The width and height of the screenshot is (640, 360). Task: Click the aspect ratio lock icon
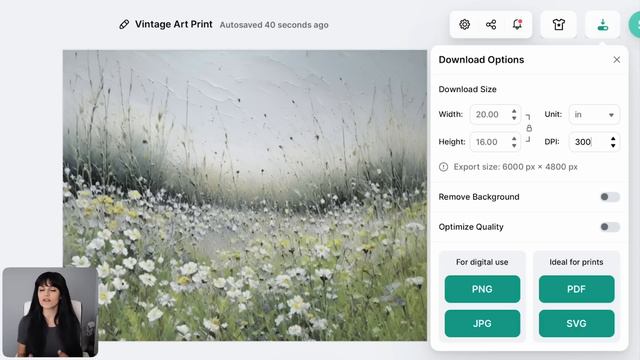tap(529, 128)
